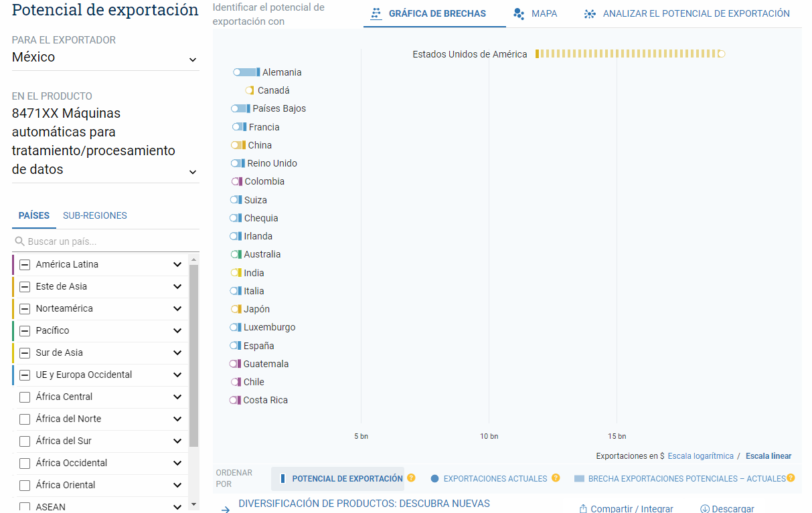Click the Compartir / Integrar share icon
This screenshot has height=513, width=812.
pos(583,509)
